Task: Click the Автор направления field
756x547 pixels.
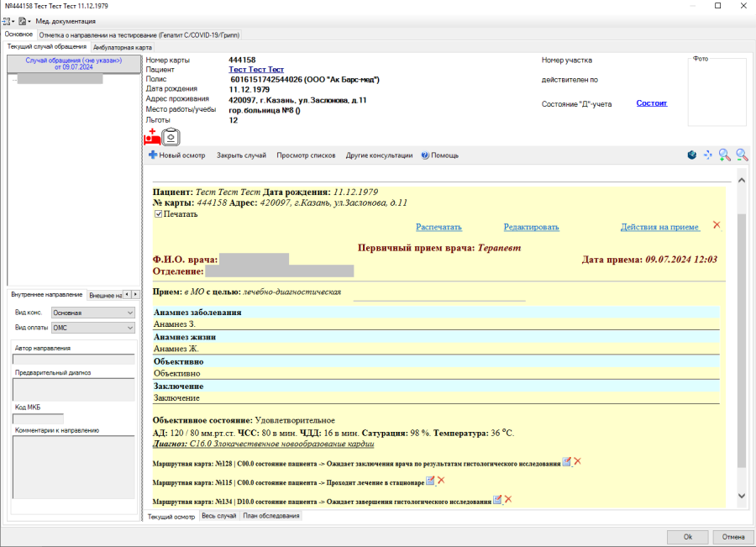Action: click(73, 360)
